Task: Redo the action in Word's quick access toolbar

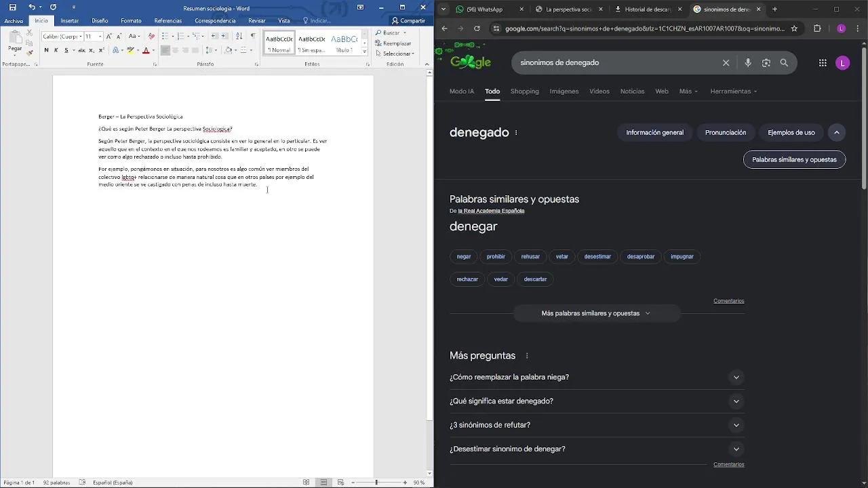Action: point(53,7)
